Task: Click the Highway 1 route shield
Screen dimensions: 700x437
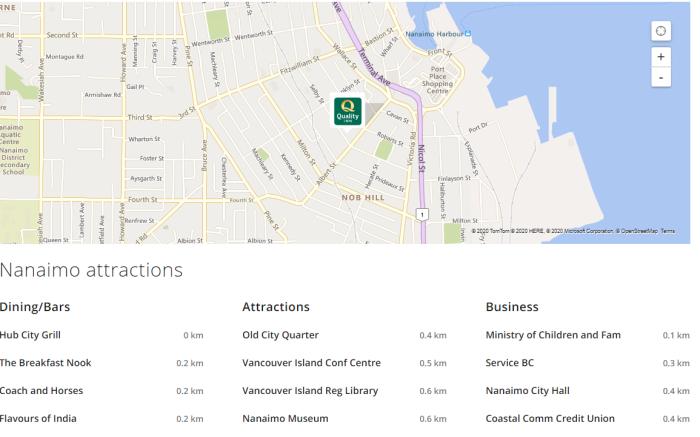Action: pos(422,213)
